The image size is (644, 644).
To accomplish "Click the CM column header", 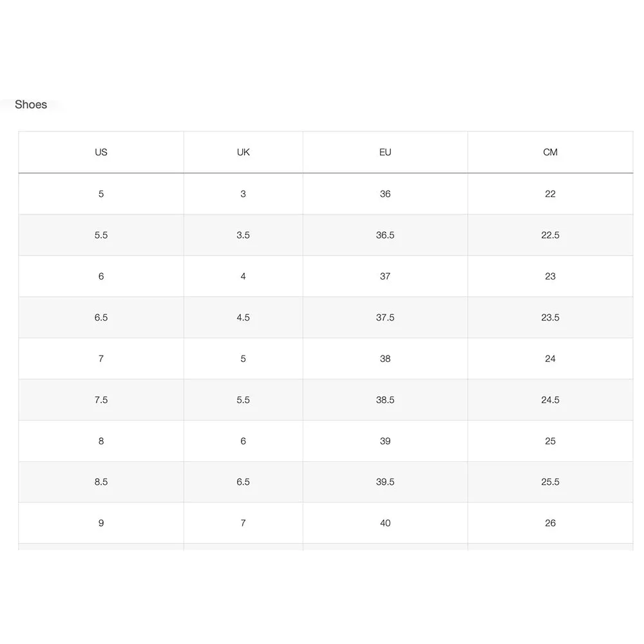I will point(551,153).
